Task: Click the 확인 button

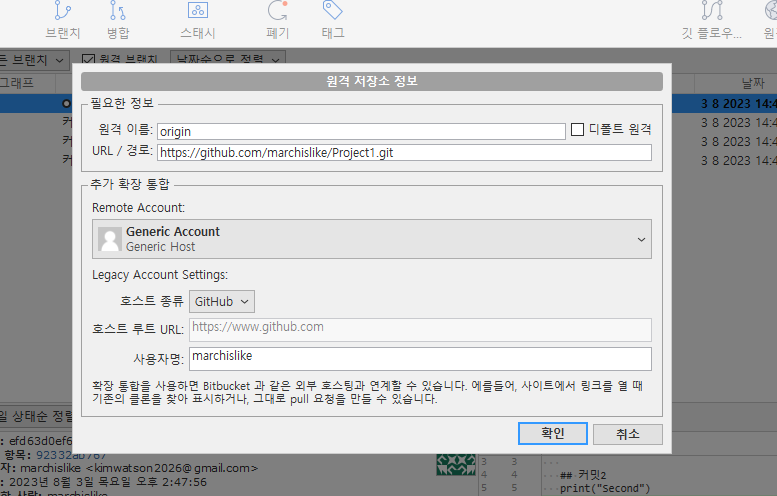Action: pos(553,434)
